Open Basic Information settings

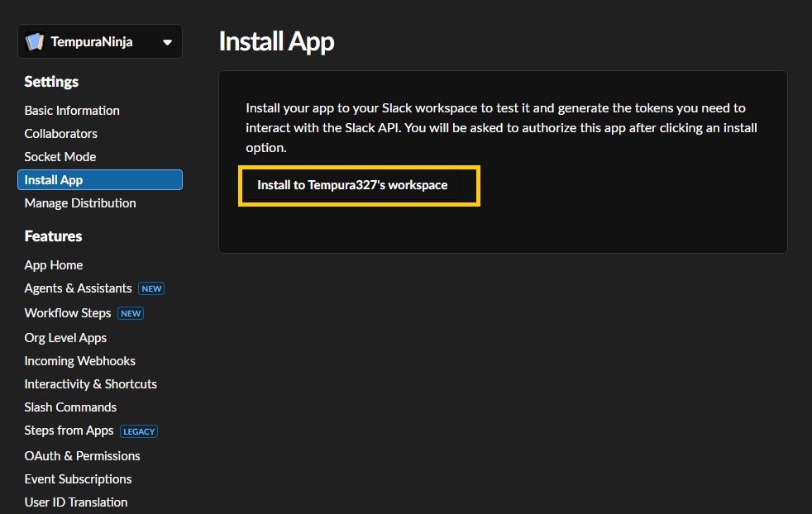pos(72,110)
